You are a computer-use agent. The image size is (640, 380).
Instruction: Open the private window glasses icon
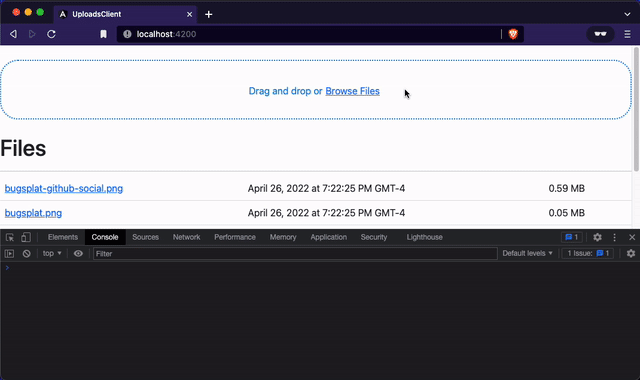click(600, 34)
